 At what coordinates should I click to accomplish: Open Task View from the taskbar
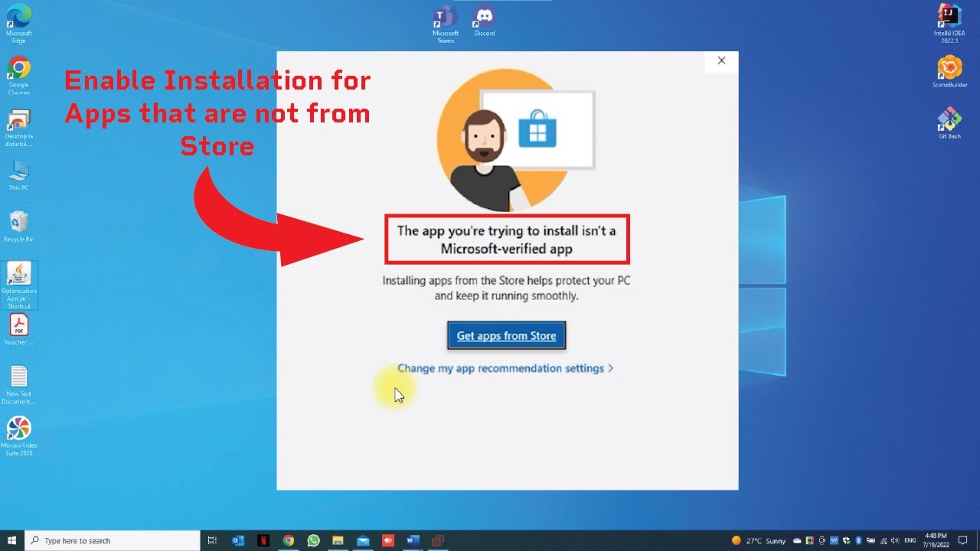(212, 540)
